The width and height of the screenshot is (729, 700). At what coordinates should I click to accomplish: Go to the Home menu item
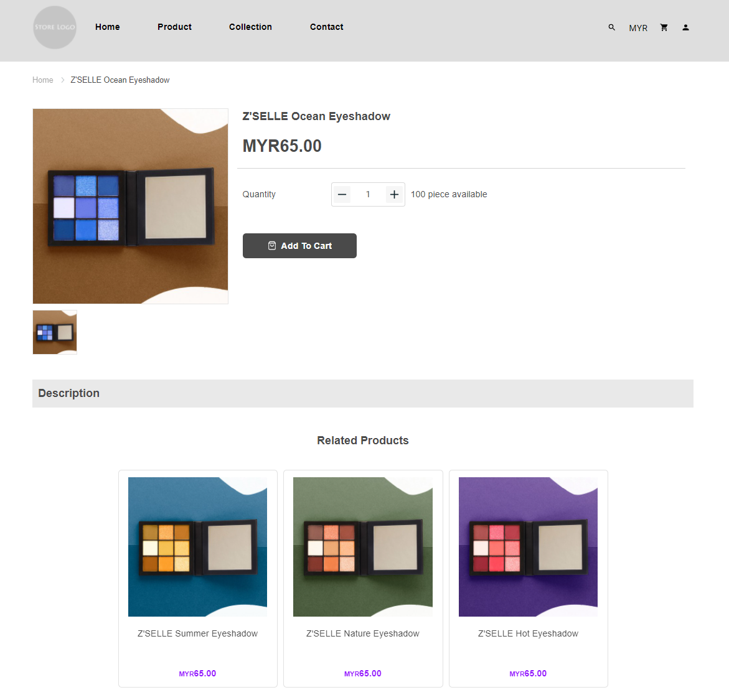click(108, 27)
